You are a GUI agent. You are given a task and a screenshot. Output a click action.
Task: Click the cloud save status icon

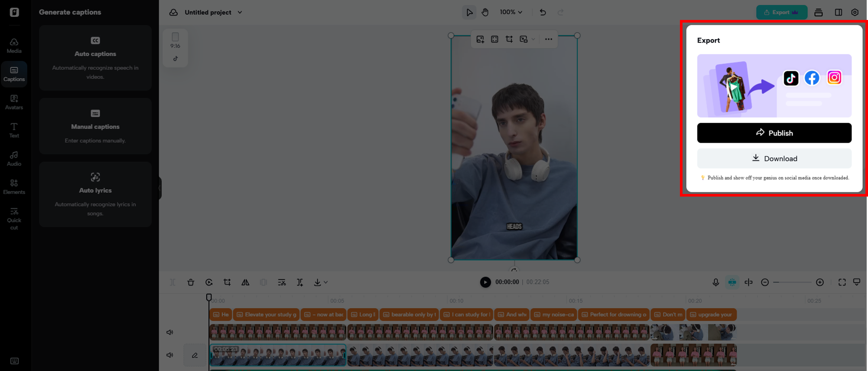(173, 12)
